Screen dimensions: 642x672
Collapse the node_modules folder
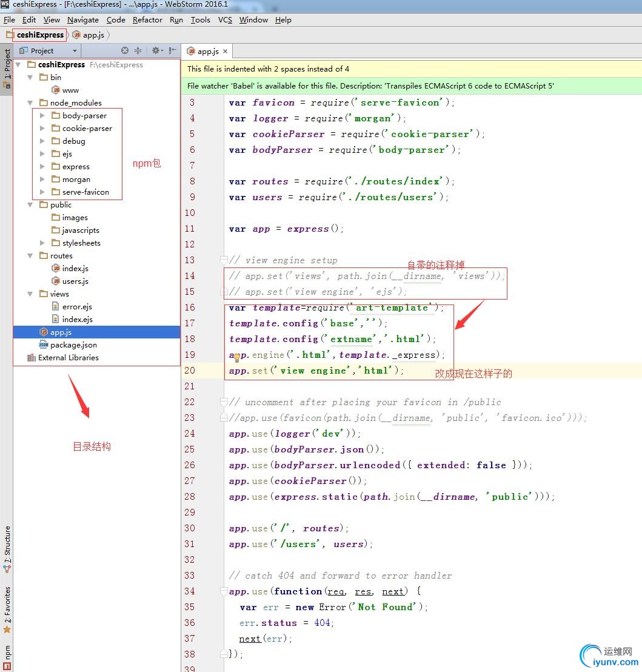30,103
